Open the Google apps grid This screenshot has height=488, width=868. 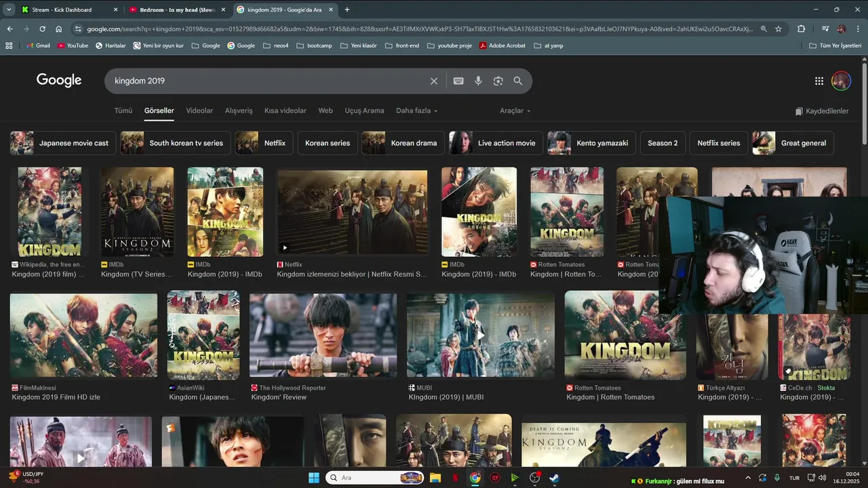(819, 81)
